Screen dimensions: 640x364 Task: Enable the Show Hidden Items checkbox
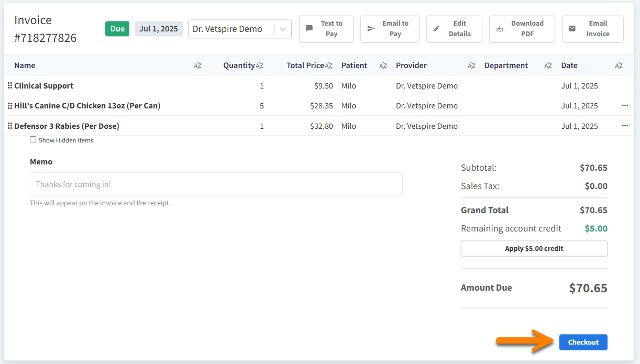(33, 139)
